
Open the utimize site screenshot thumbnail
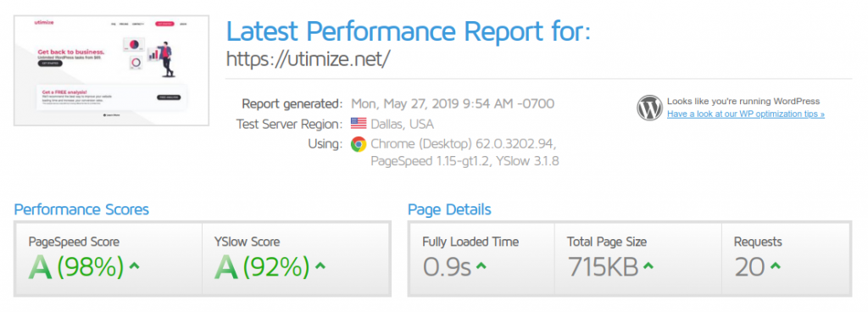click(x=111, y=70)
